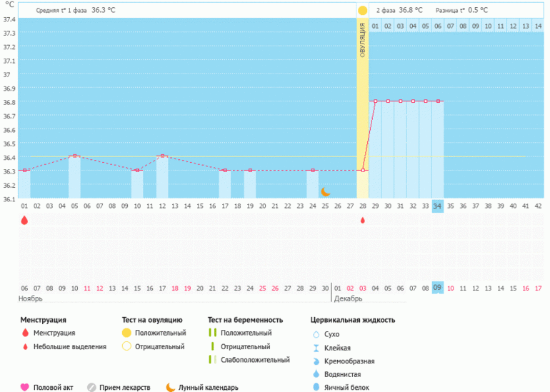Select the highlighted date 09 in December
Image resolution: width=550 pixels, height=392 pixels.
pos(438,288)
